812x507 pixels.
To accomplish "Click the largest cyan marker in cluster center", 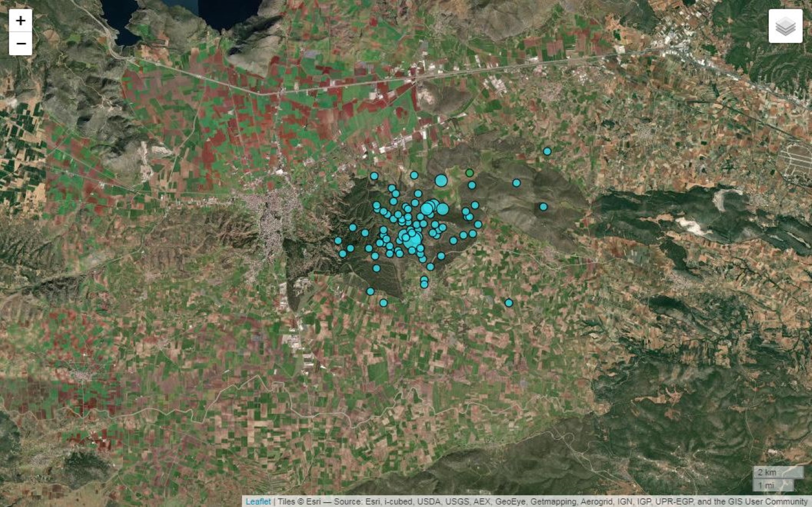I will coord(414,239).
